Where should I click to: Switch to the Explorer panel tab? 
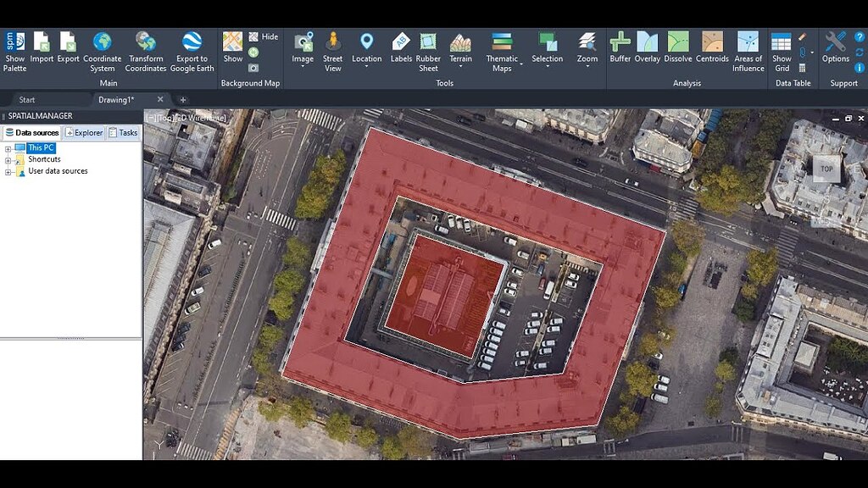click(x=83, y=132)
